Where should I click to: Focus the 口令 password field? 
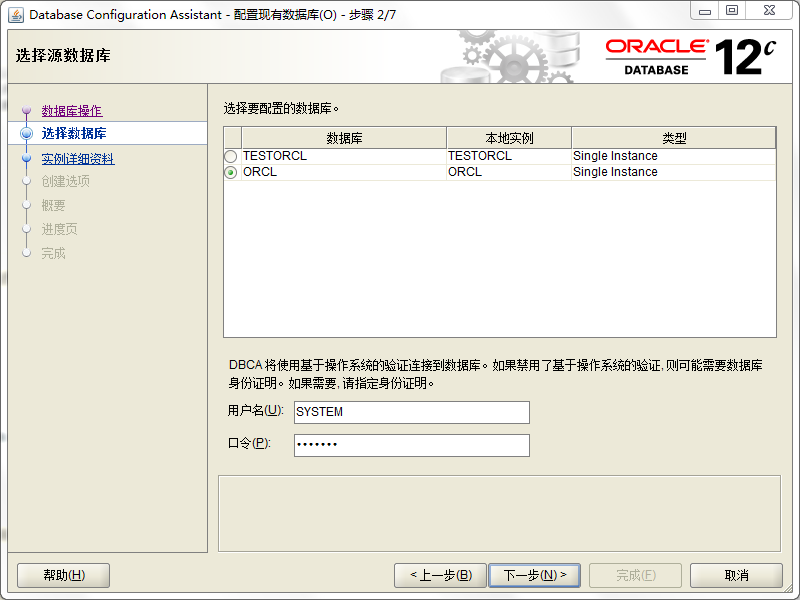(412, 445)
